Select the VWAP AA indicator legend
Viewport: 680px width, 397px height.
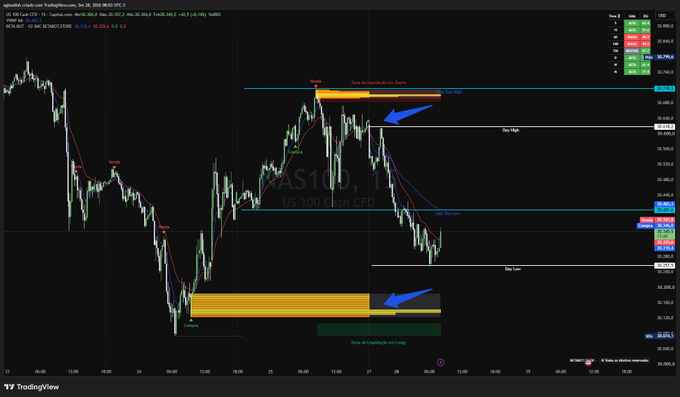click(23, 20)
